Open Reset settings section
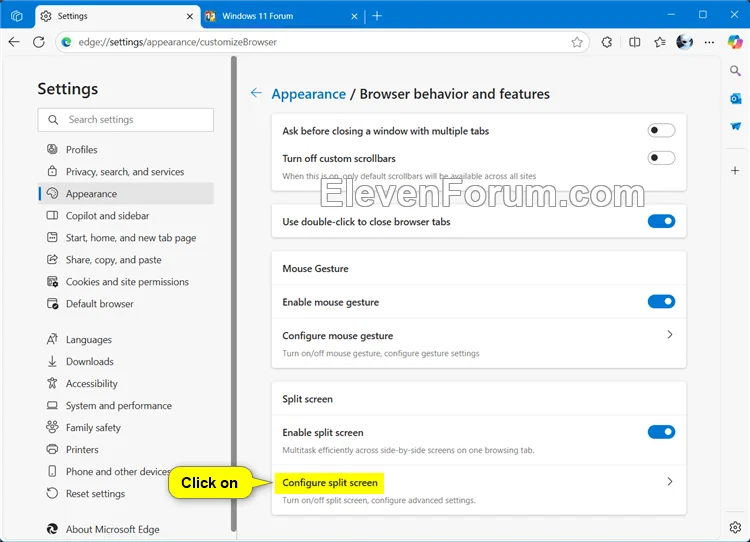The height and width of the screenshot is (542, 750). click(x=126, y=494)
